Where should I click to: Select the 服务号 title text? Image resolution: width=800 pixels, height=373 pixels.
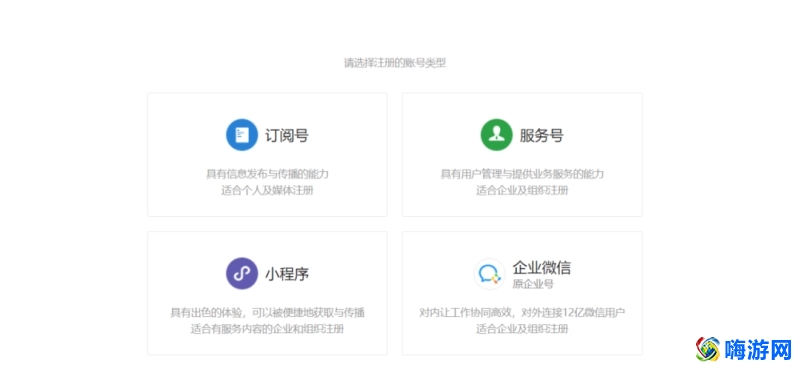541,135
